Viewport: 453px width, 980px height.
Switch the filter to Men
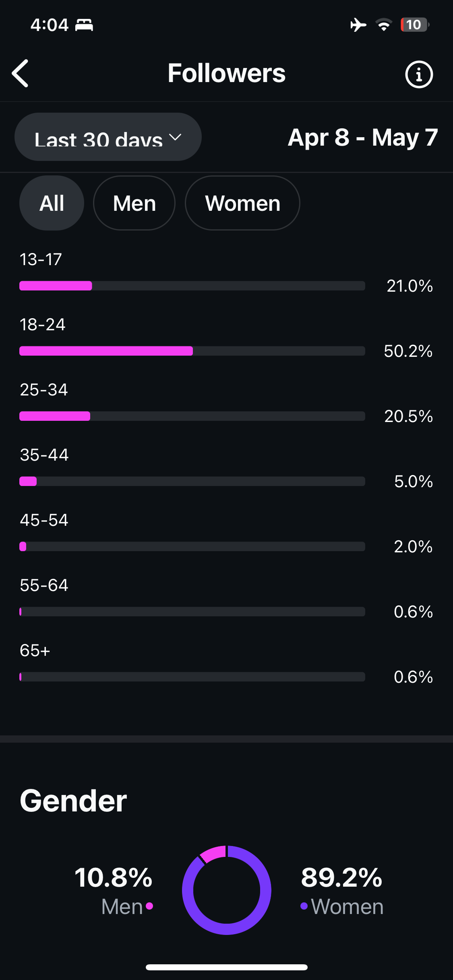coord(134,203)
